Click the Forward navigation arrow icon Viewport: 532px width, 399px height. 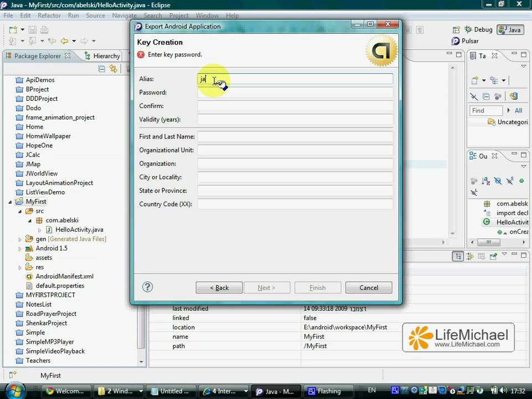point(84,41)
